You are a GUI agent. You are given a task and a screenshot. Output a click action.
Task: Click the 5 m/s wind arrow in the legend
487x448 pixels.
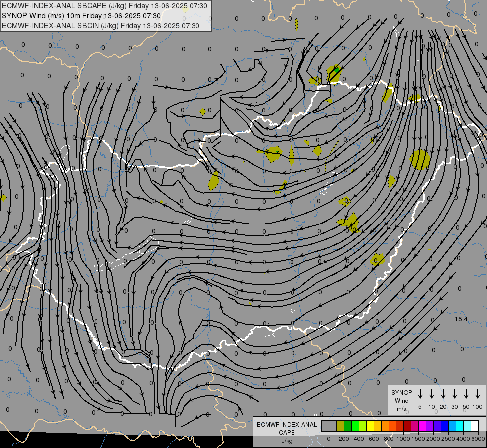coord(420,393)
